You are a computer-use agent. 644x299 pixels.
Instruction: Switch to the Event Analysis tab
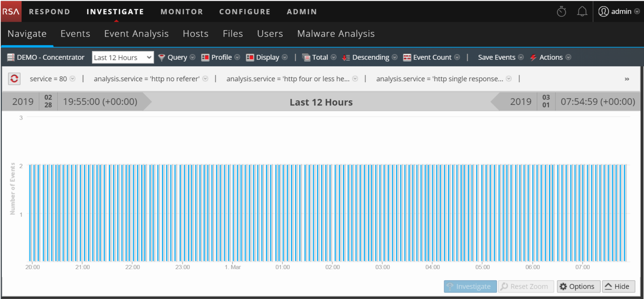(136, 34)
